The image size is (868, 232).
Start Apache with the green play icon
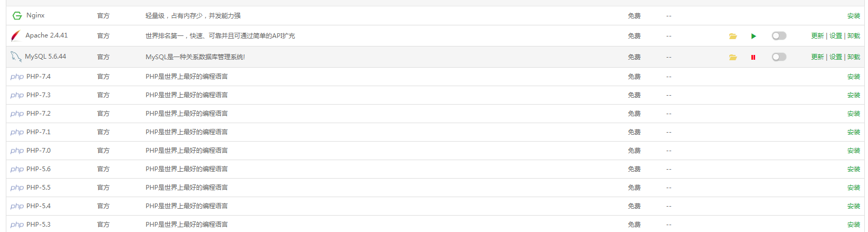(x=754, y=36)
